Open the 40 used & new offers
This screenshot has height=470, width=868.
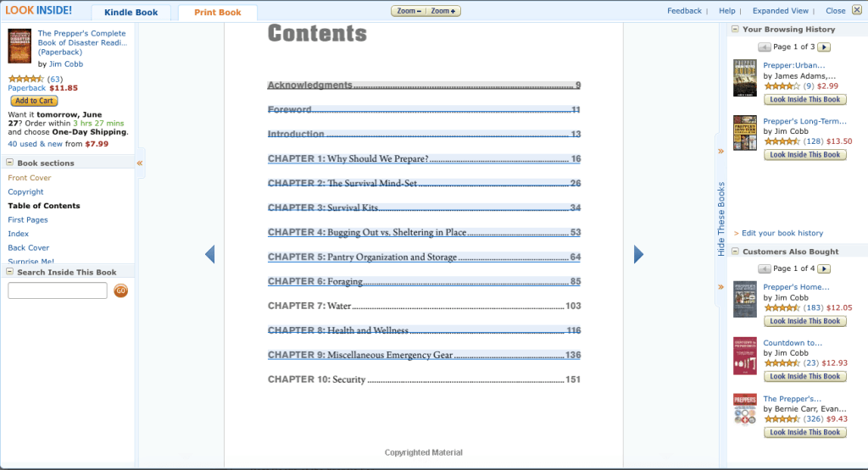pyautogui.click(x=35, y=144)
